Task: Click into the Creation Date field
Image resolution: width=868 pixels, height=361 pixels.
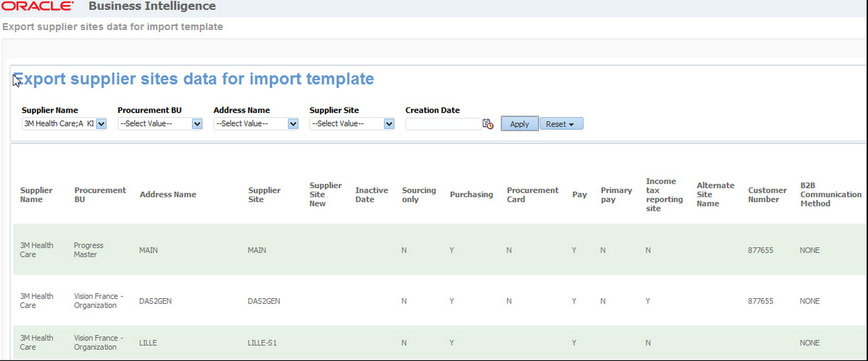Action: tap(443, 124)
